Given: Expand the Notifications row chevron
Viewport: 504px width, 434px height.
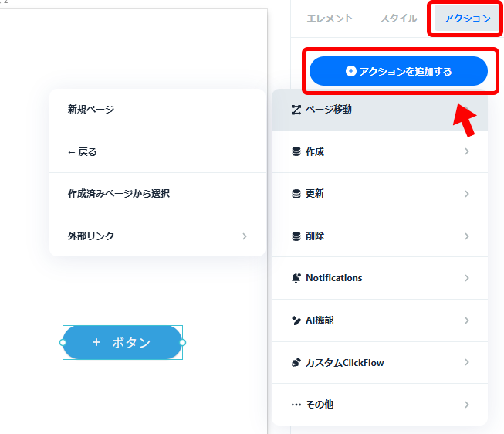Looking at the screenshot, I should (x=467, y=278).
